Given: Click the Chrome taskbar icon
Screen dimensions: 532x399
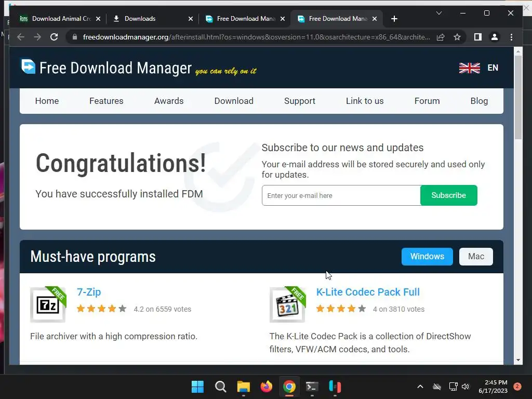Looking at the screenshot, I should 289,387.
